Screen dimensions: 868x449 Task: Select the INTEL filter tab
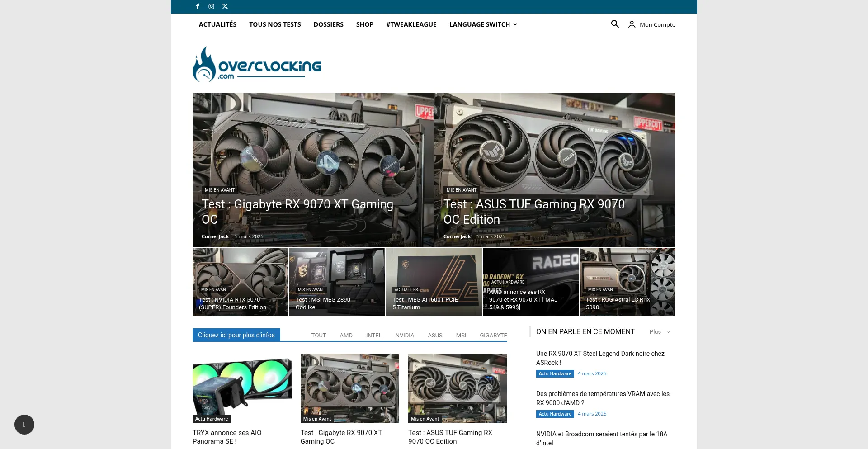pos(374,336)
